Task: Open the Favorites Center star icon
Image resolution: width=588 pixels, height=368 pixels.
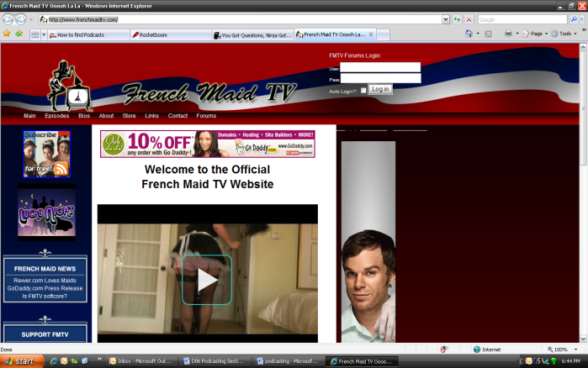Action: (7, 34)
